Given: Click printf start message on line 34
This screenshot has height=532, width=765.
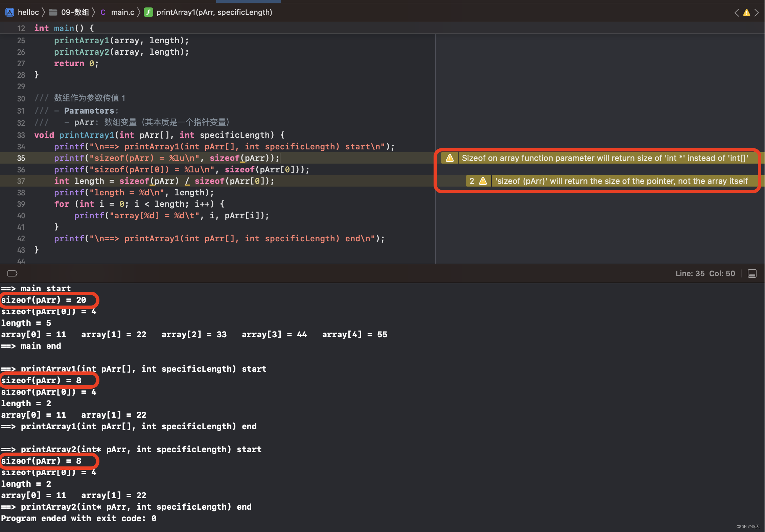Looking at the screenshot, I should (x=225, y=147).
